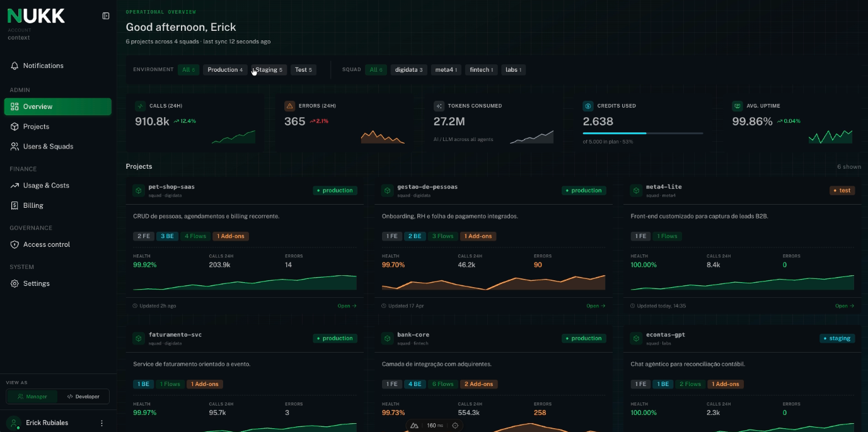Click the pet-shop-saas project cube icon
This screenshot has height=432, width=868.
(138, 190)
